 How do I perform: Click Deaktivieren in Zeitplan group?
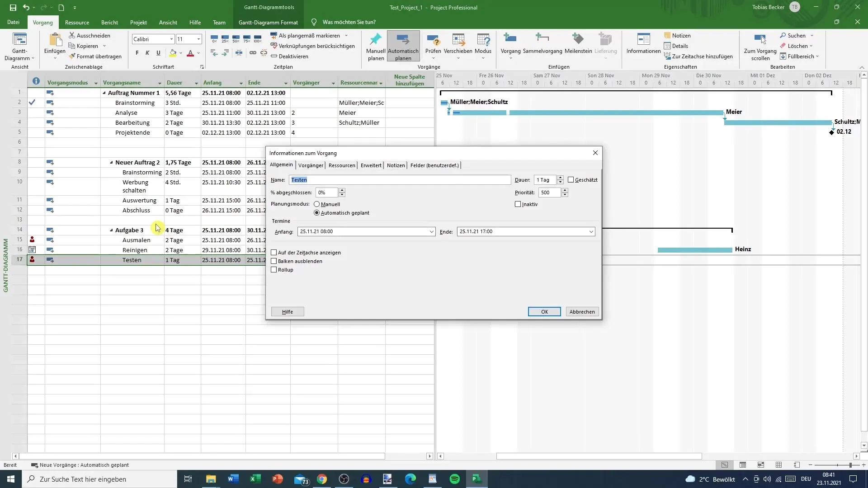(x=289, y=56)
